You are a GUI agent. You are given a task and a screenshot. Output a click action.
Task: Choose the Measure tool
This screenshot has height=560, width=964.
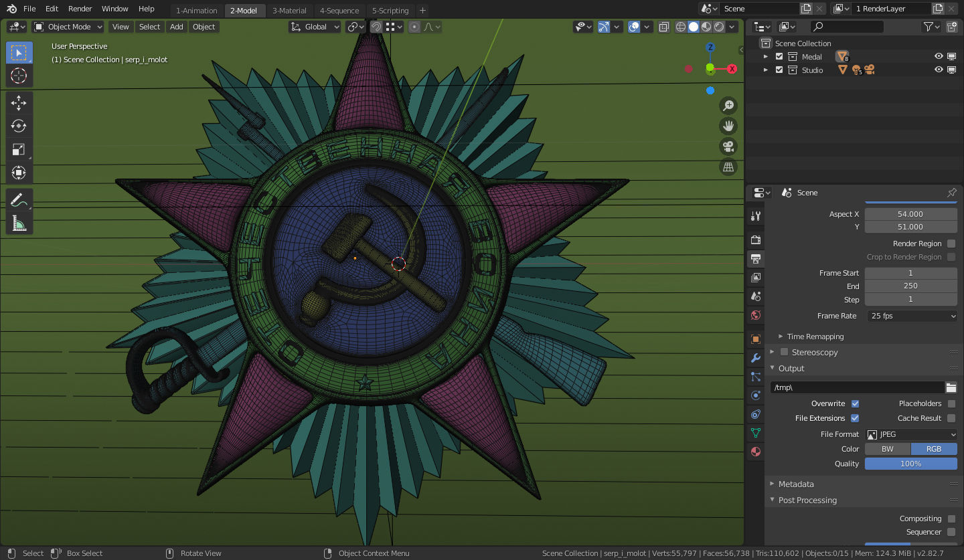click(19, 223)
